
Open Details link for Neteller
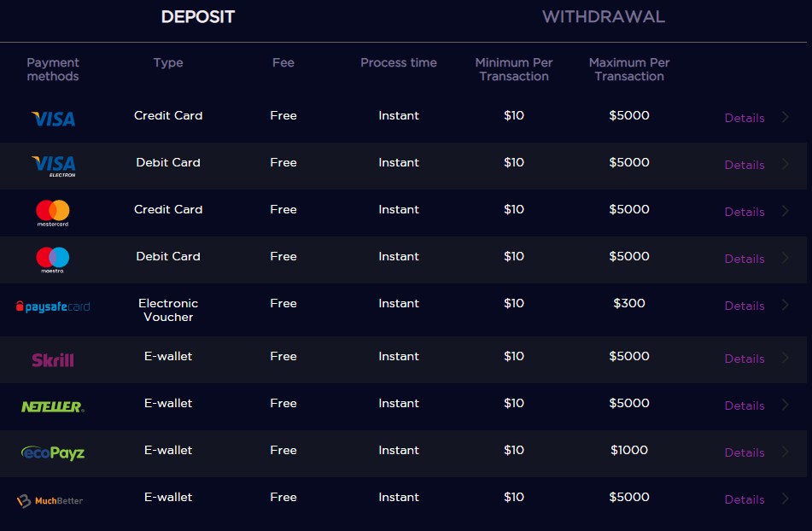745,406
